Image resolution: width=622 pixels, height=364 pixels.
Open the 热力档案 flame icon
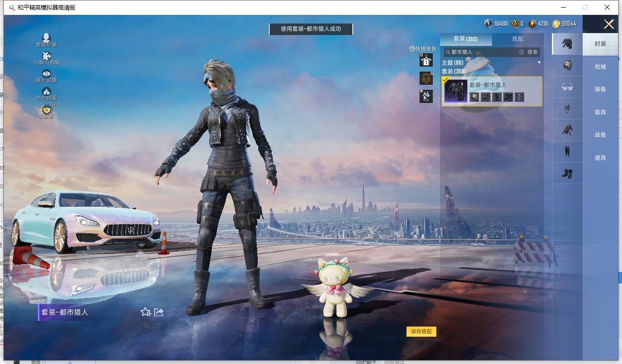(47, 91)
